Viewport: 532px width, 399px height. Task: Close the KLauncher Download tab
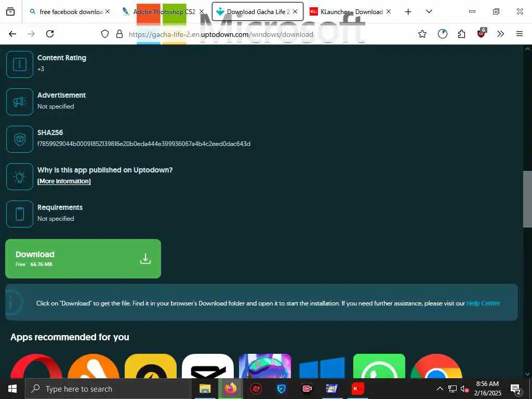pos(389,11)
